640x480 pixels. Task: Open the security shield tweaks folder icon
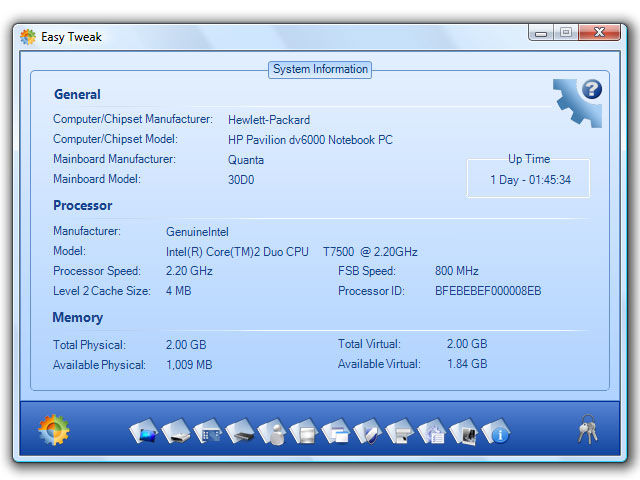point(368,431)
